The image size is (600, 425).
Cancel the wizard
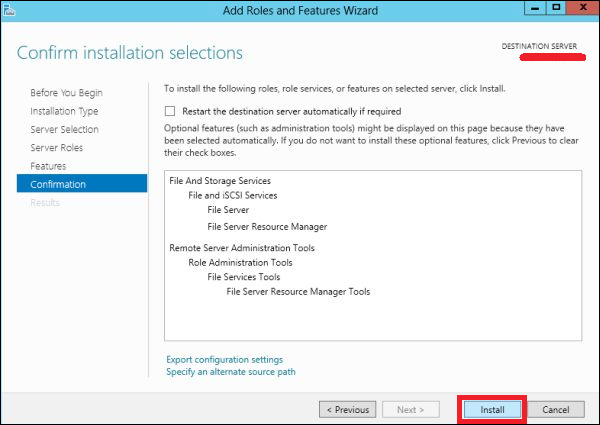555,409
